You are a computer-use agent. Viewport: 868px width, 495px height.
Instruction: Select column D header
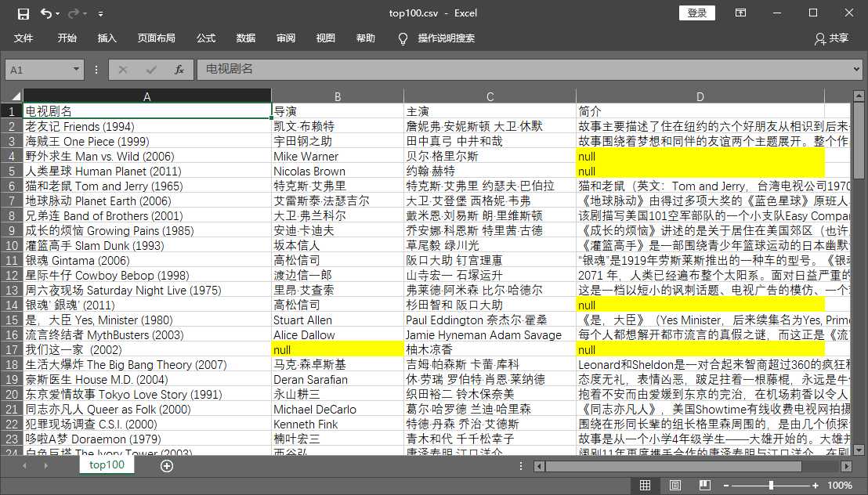[700, 96]
